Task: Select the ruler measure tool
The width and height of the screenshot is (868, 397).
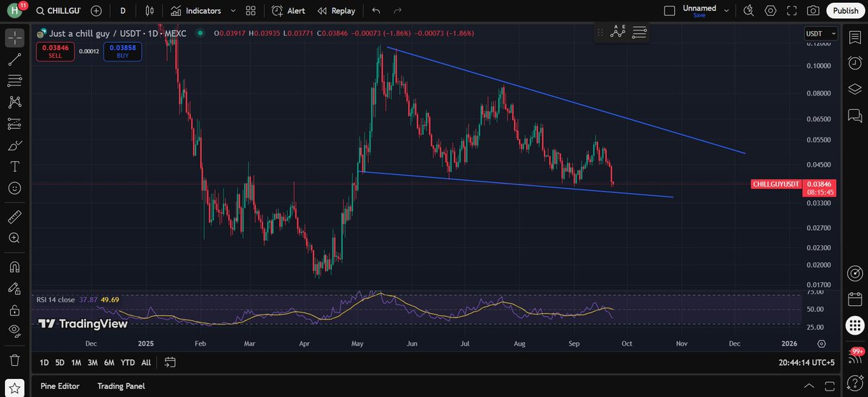Action: (14, 216)
